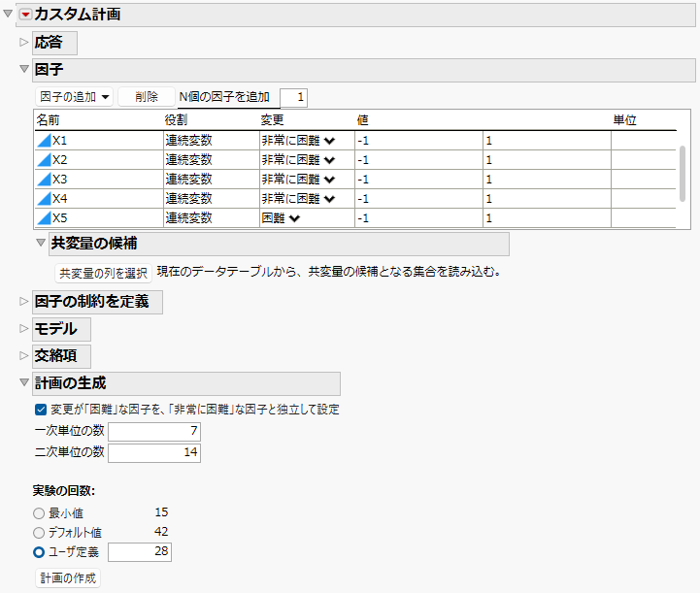Collapse the 因子 section
700x593 pixels.
pos(24,69)
